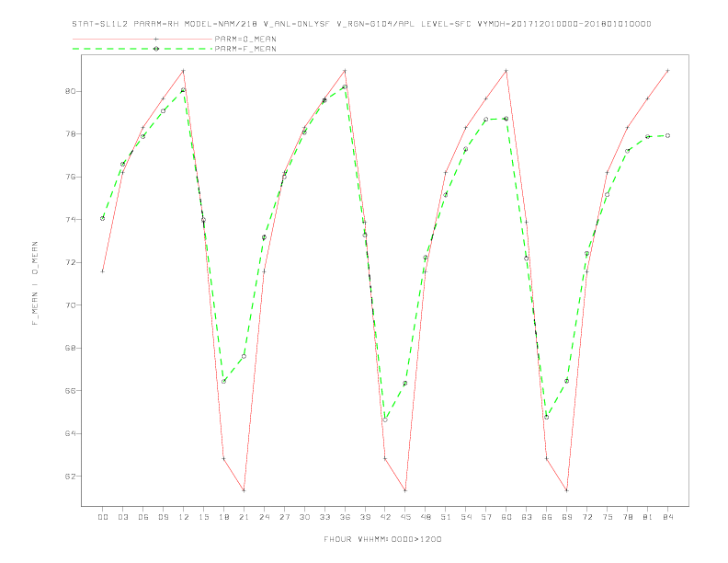This screenshot has width=728, height=563.
Task: Click x-axis forecast hour label 00
Action: point(103,517)
